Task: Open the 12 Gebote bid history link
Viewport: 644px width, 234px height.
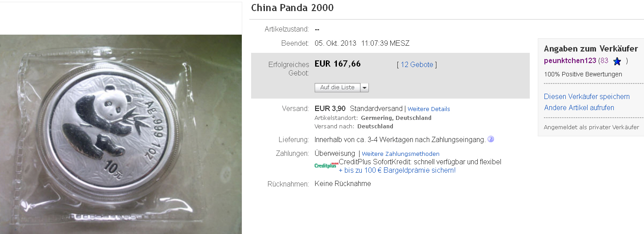Action: tap(417, 64)
